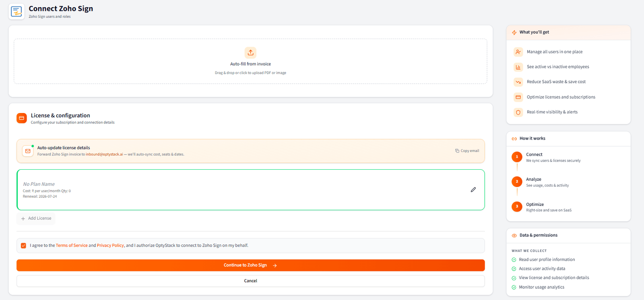644x300 pixels.
Task: Click the Drag & drop upload hint text
Action: tap(250, 73)
